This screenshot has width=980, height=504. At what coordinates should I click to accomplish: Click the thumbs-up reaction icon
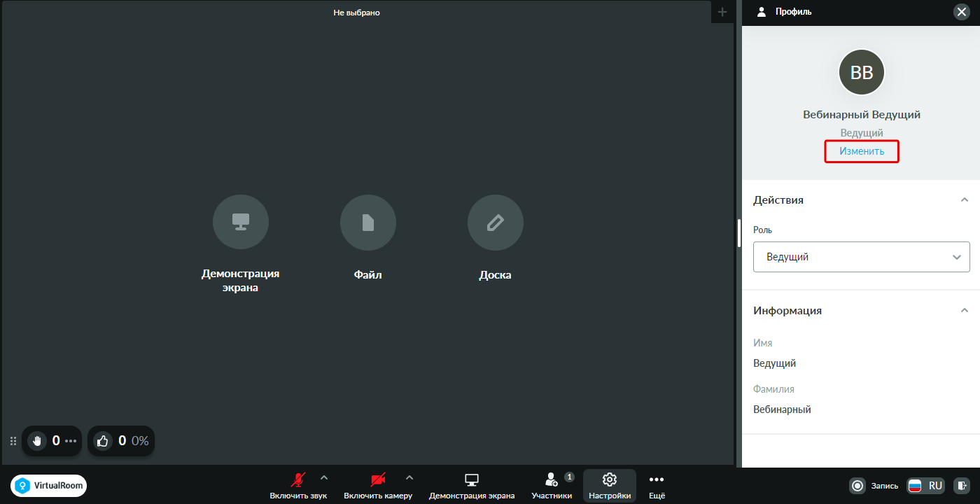coord(103,441)
